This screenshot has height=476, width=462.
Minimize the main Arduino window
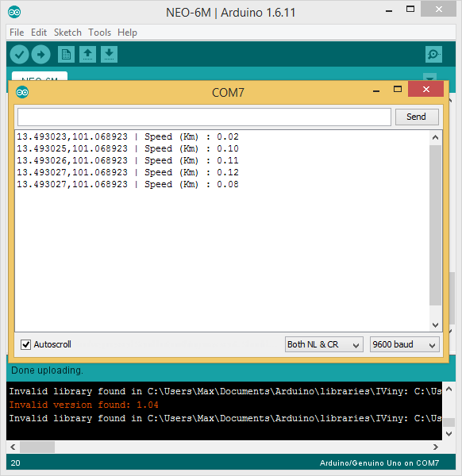click(x=389, y=10)
